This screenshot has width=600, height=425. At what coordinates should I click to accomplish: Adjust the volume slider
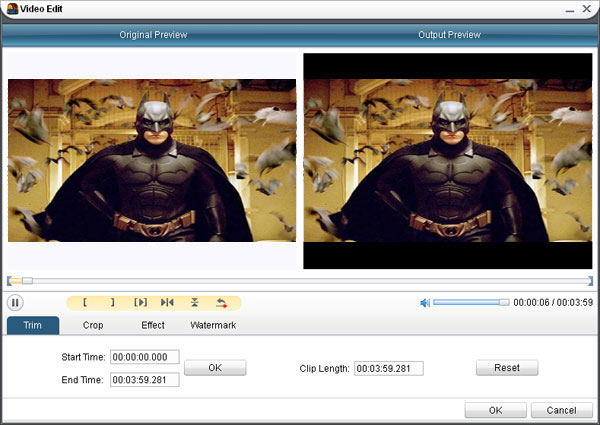(x=471, y=302)
